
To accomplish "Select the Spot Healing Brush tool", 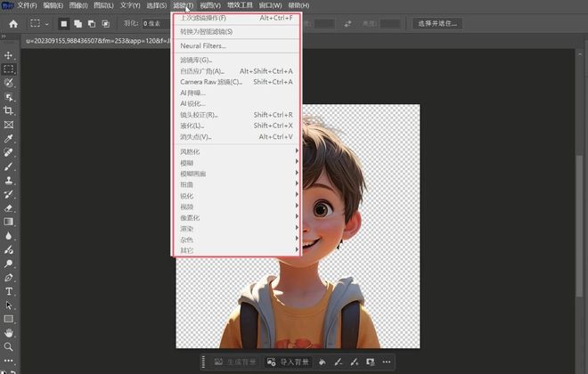I will click(x=8, y=152).
